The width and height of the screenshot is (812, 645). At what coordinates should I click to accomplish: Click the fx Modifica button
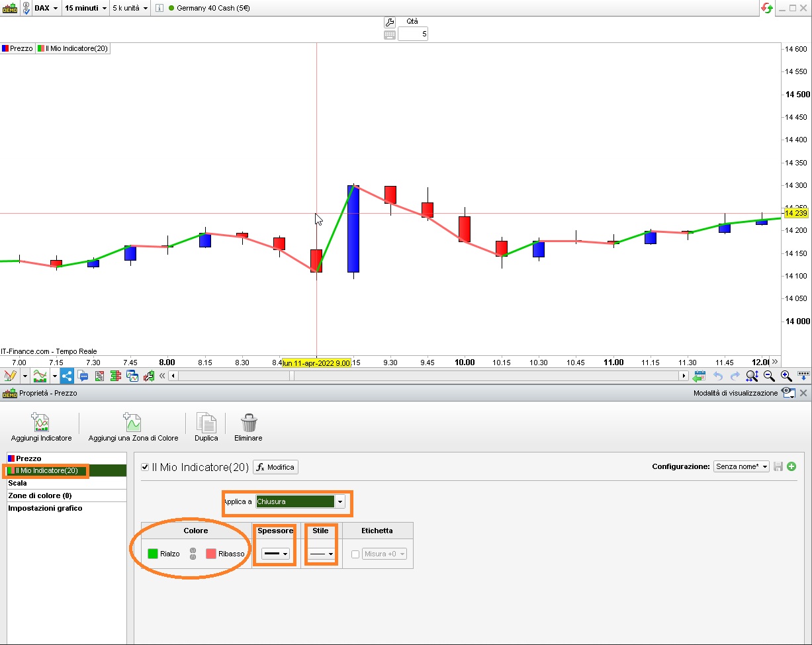tap(276, 467)
